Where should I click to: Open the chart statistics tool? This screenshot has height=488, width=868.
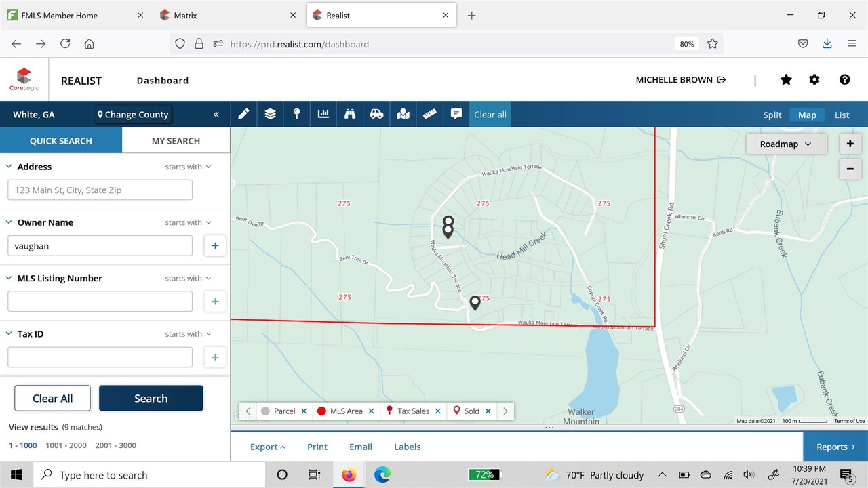point(323,115)
